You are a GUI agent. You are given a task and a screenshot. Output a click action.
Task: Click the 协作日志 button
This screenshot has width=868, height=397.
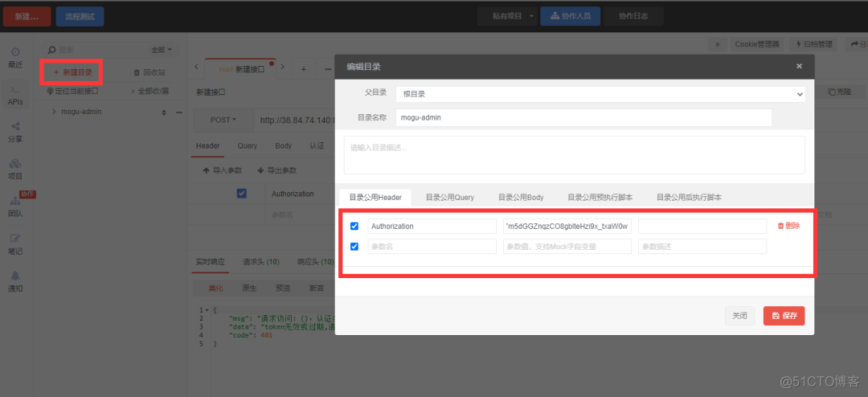(x=633, y=16)
